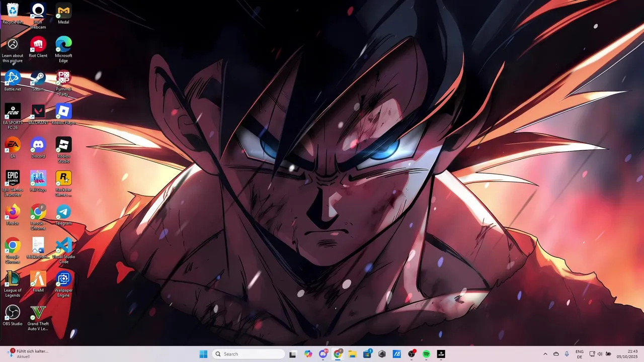Select the VALORANT desktop icon

pyautogui.click(x=38, y=114)
